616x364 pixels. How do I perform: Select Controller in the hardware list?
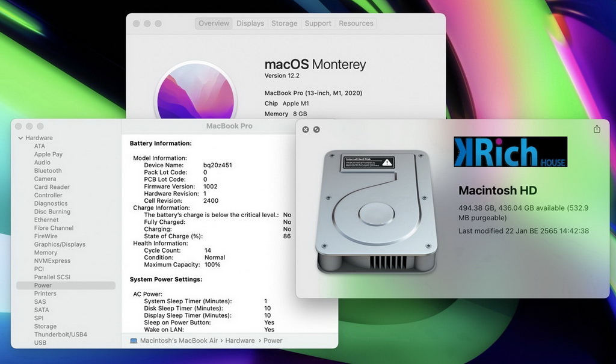[48, 196]
